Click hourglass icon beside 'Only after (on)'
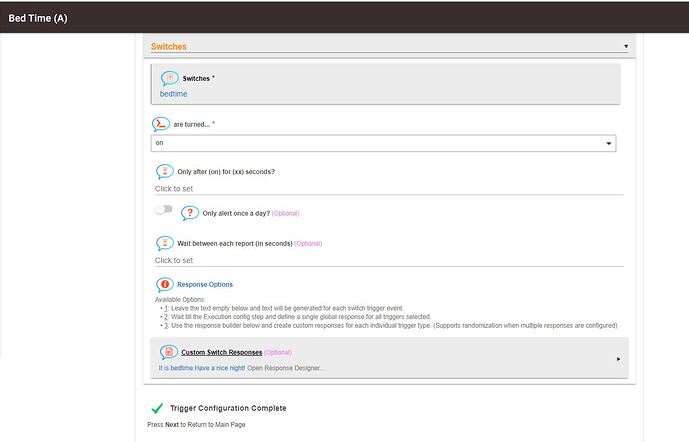Viewport: 689px width, 442px height. pos(165,171)
